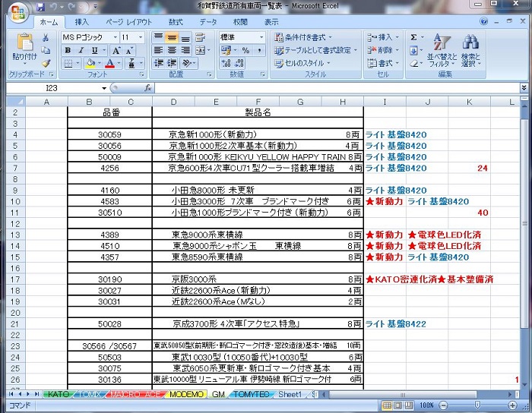The image size is (532, 413).
Task: Toggle middle vertical alignment
Action: coord(172,37)
